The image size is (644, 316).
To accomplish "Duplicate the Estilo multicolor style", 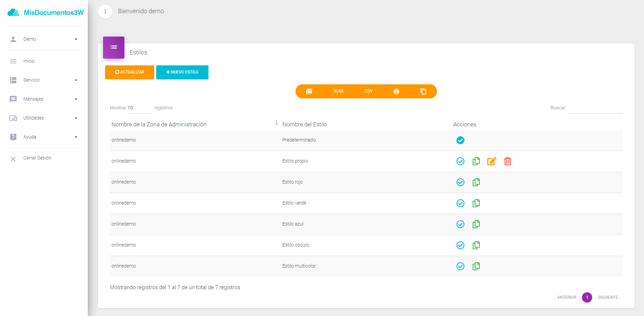I will [476, 266].
